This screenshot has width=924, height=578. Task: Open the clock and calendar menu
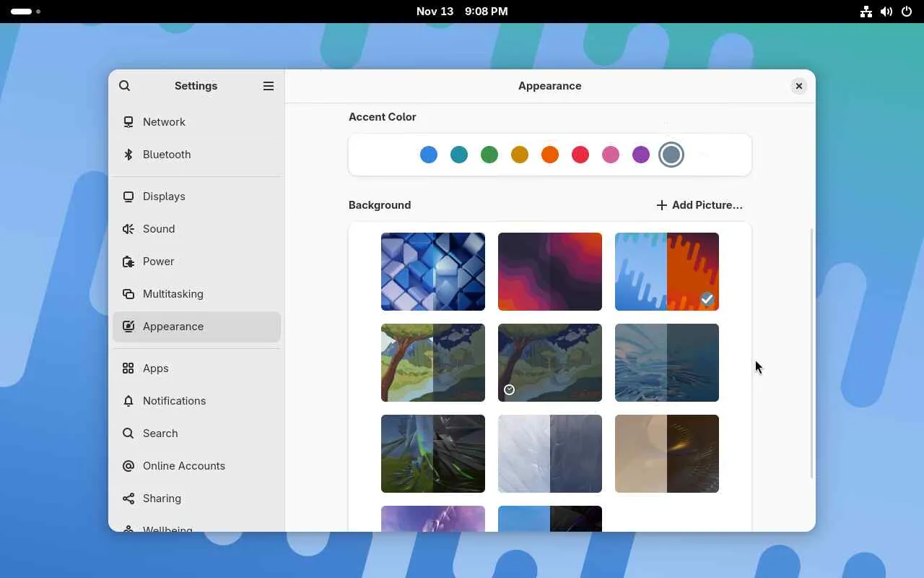pyautogui.click(x=462, y=12)
